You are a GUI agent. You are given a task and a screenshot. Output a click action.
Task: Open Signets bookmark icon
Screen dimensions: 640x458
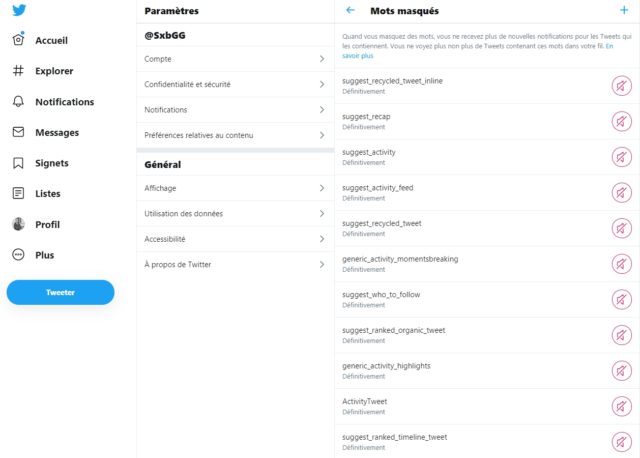[x=18, y=163]
